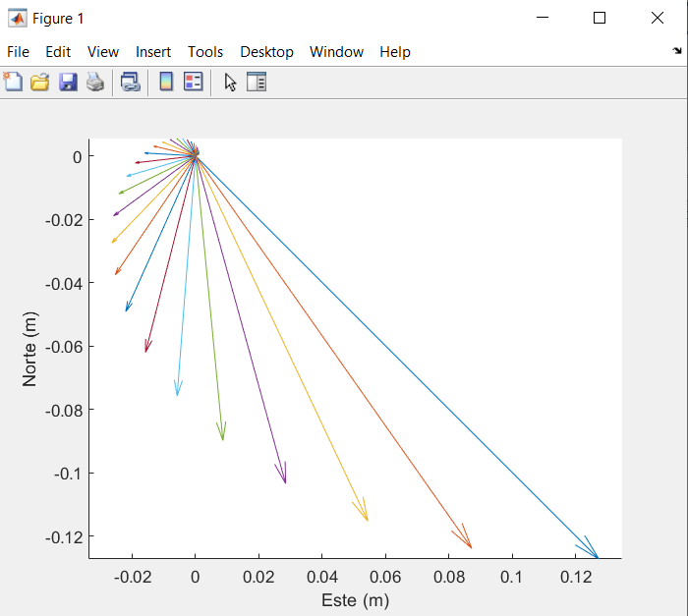Open the Desktop menu
The image size is (688, 616).
pyautogui.click(x=266, y=52)
